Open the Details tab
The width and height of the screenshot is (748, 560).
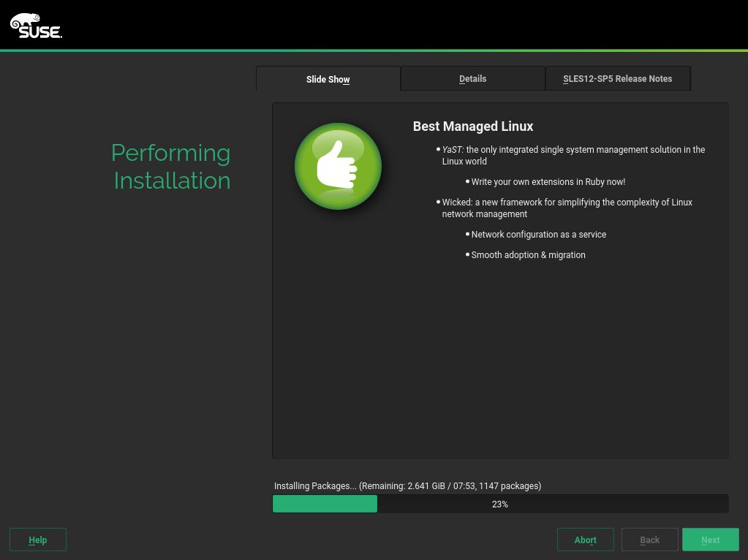pyautogui.click(x=472, y=79)
